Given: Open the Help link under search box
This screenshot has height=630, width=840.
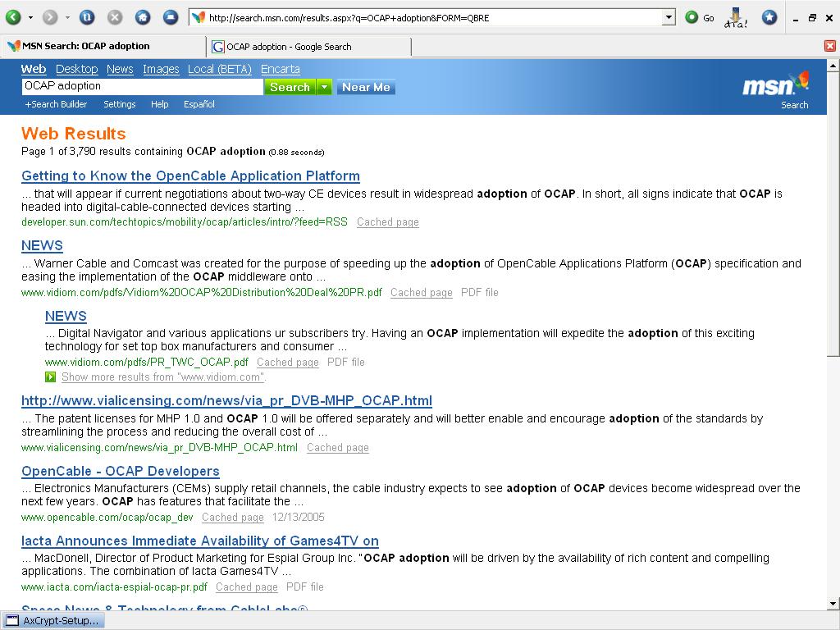Looking at the screenshot, I should [160, 104].
